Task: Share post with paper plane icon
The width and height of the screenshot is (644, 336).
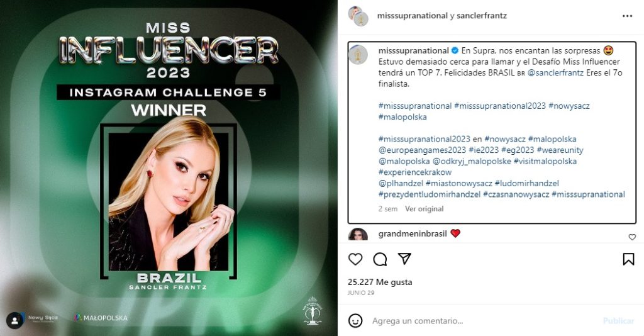Action: click(404, 259)
